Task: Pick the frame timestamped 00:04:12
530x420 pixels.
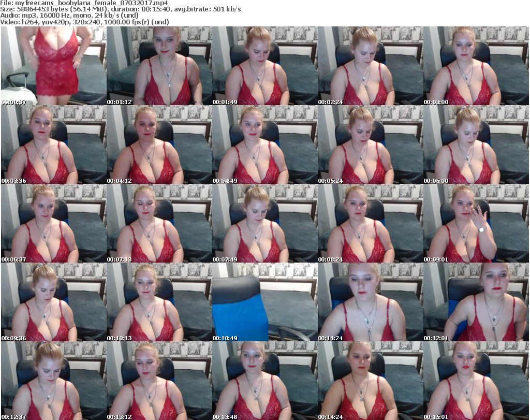Action: (x=159, y=144)
